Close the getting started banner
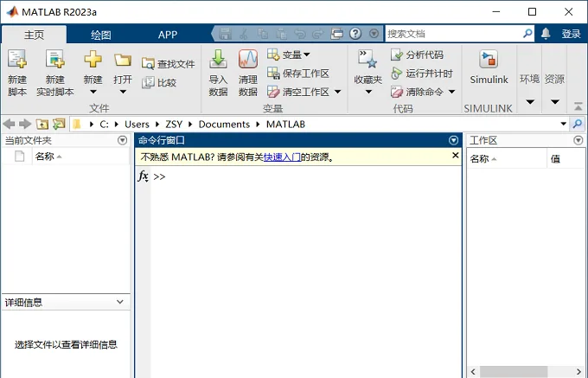 455,155
